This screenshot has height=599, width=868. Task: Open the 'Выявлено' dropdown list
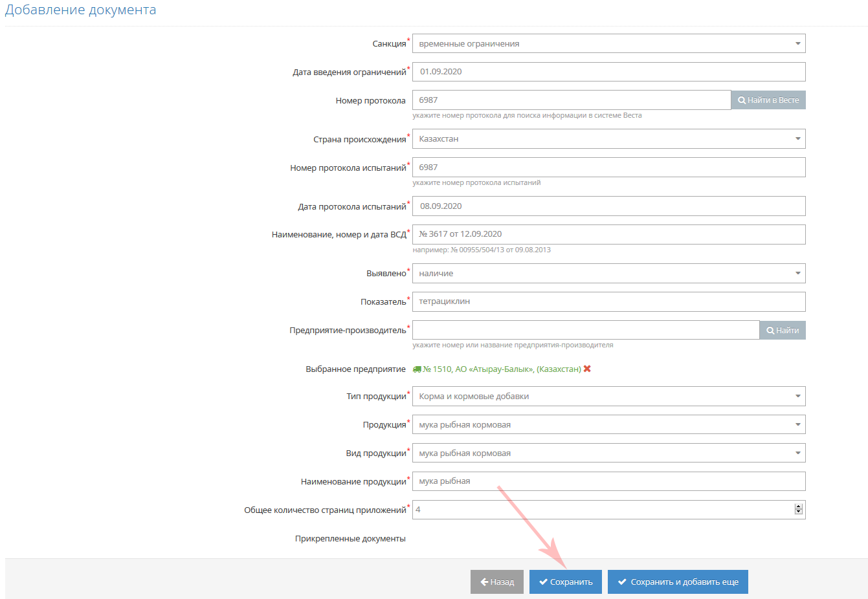tap(608, 274)
